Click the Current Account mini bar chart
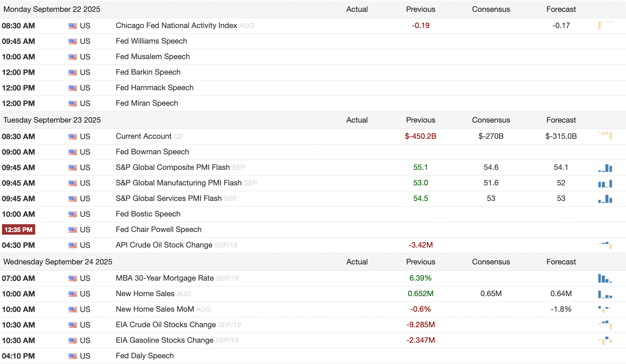 click(605, 136)
